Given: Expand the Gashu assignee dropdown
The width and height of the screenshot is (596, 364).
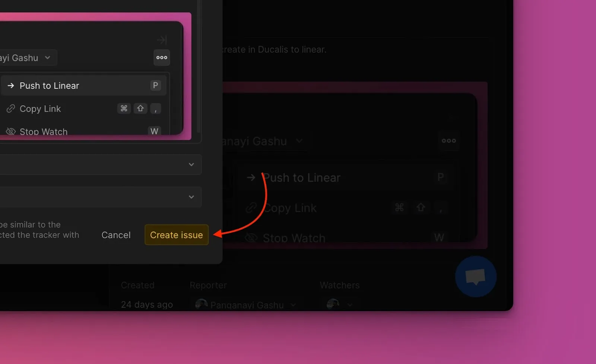Looking at the screenshot, I should [48, 58].
